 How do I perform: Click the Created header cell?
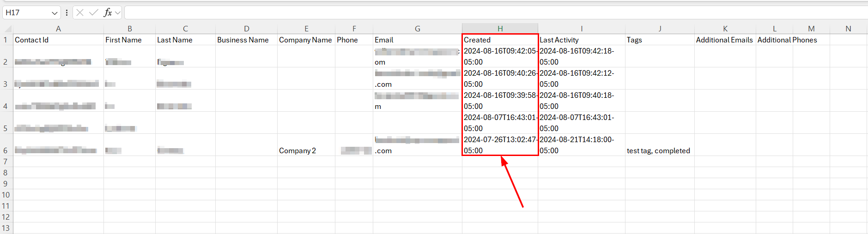[x=500, y=40]
